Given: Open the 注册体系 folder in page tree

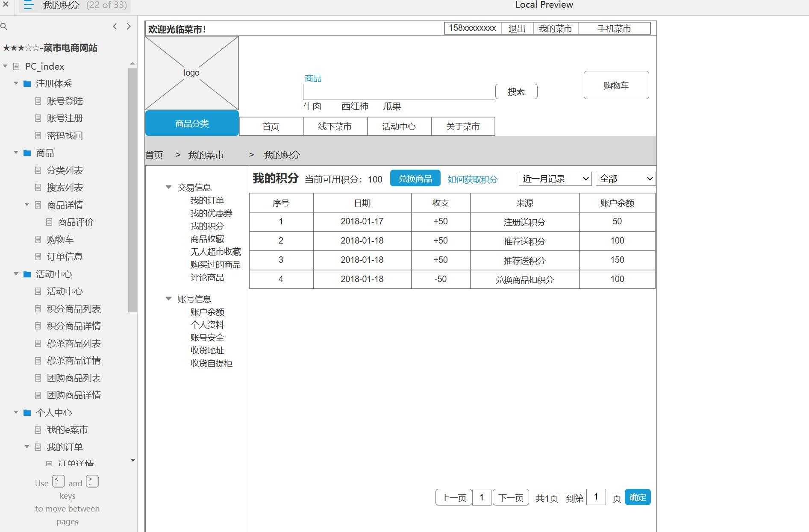Looking at the screenshot, I should click(x=53, y=83).
